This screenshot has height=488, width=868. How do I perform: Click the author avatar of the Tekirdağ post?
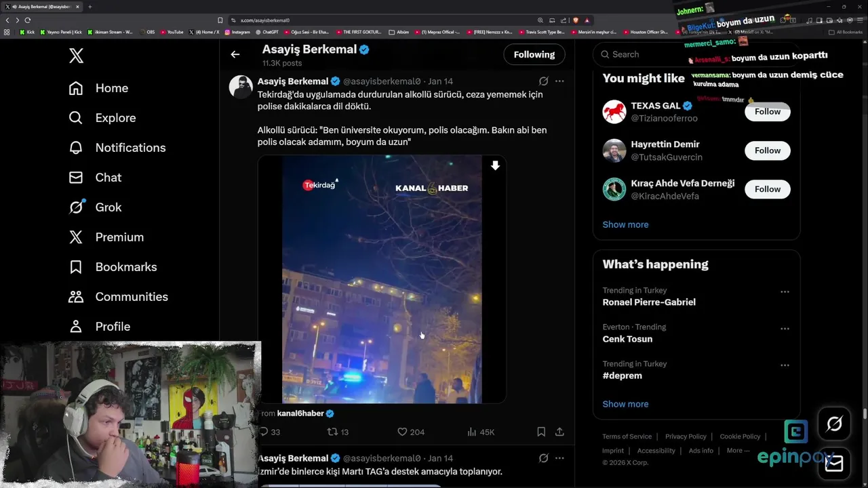pyautogui.click(x=241, y=87)
